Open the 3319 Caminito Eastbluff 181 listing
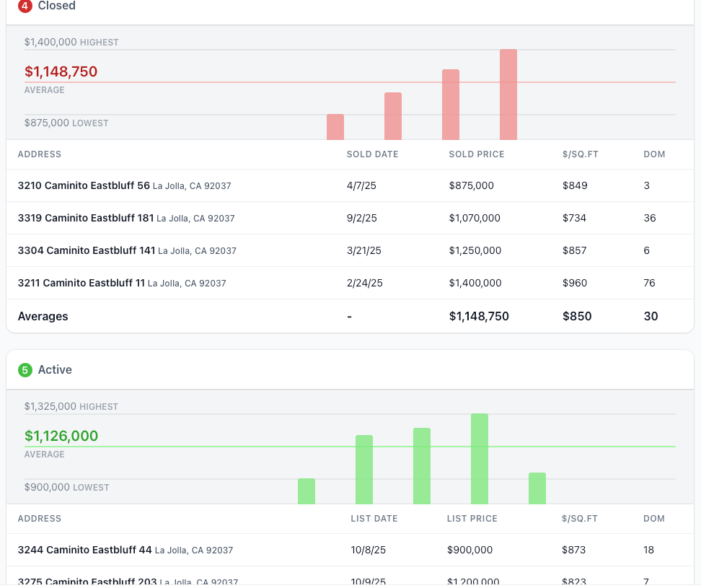This screenshot has width=701, height=588. point(85,218)
